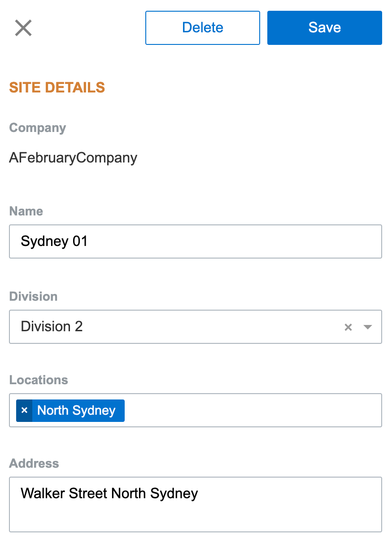Viewport: 392px width, 544px height.
Task: Save the site details
Action: tap(324, 28)
